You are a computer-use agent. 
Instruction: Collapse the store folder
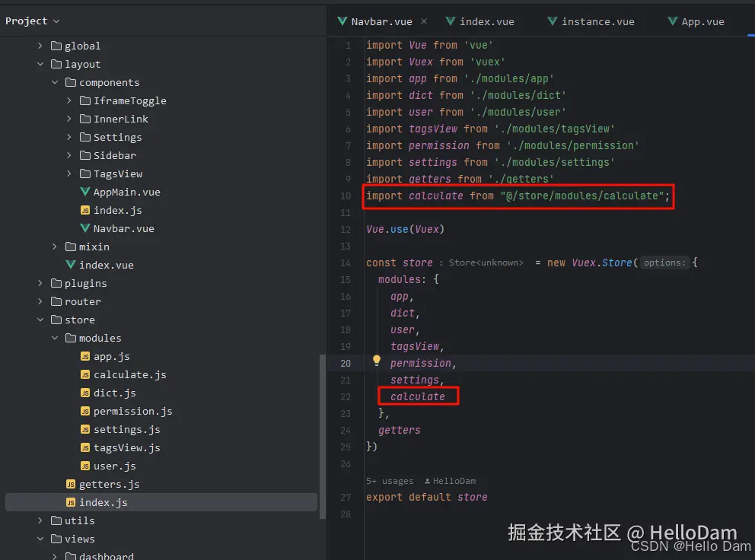click(40, 320)
